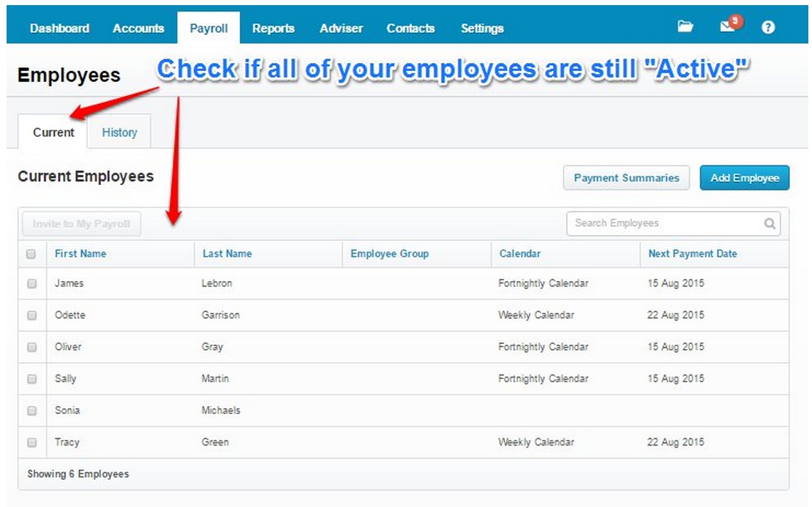
Task: Select the Current tab
Action: (53, 132)
